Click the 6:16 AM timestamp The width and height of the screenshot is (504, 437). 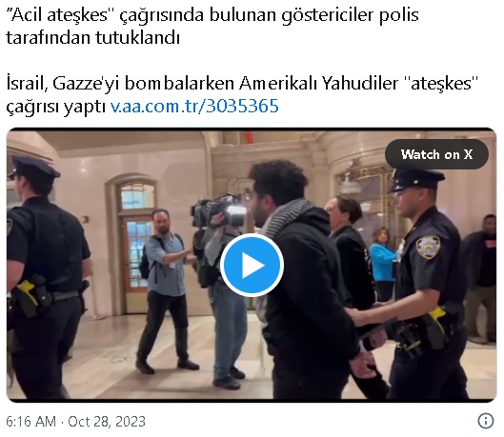pyautogui.click(x=30, y=421)
